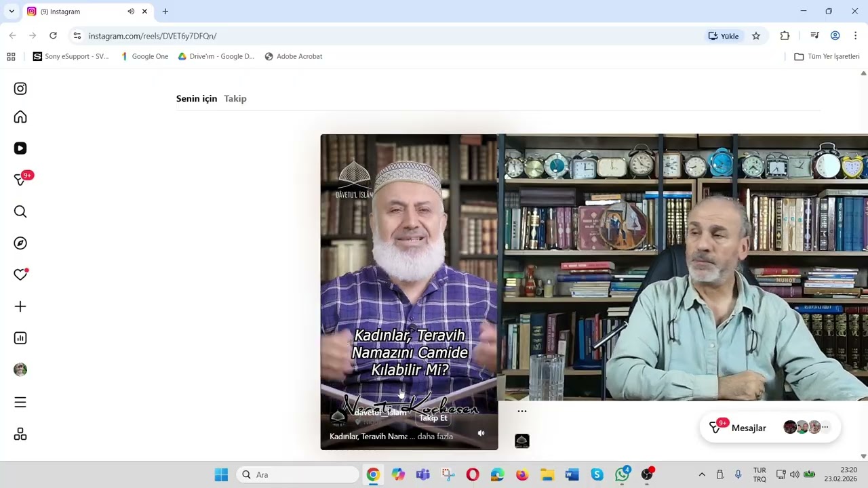Open the Windows Start button
This screenshot has height=488, width=868.
coord(221,474)
